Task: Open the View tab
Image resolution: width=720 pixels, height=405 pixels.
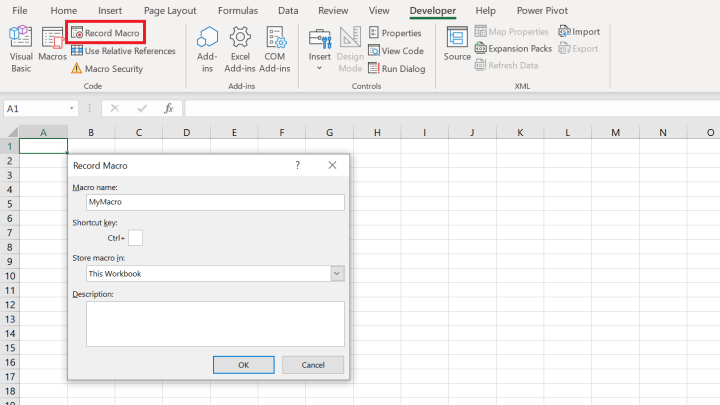Action: point(379,11)
